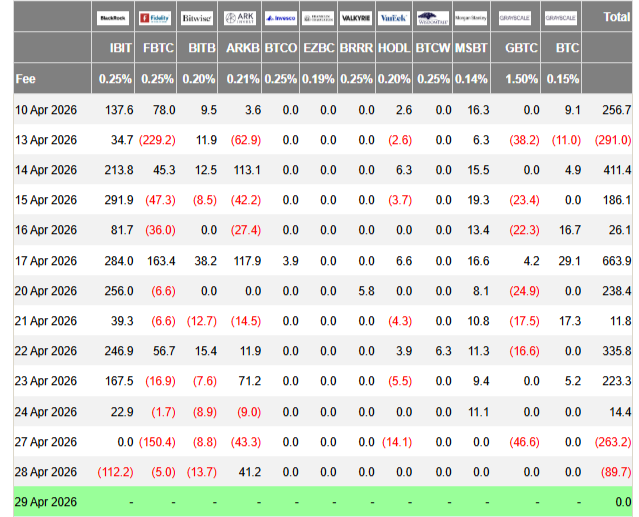
Task: Select the 29 Apr 2026 highlighted row
Action: 323,502
